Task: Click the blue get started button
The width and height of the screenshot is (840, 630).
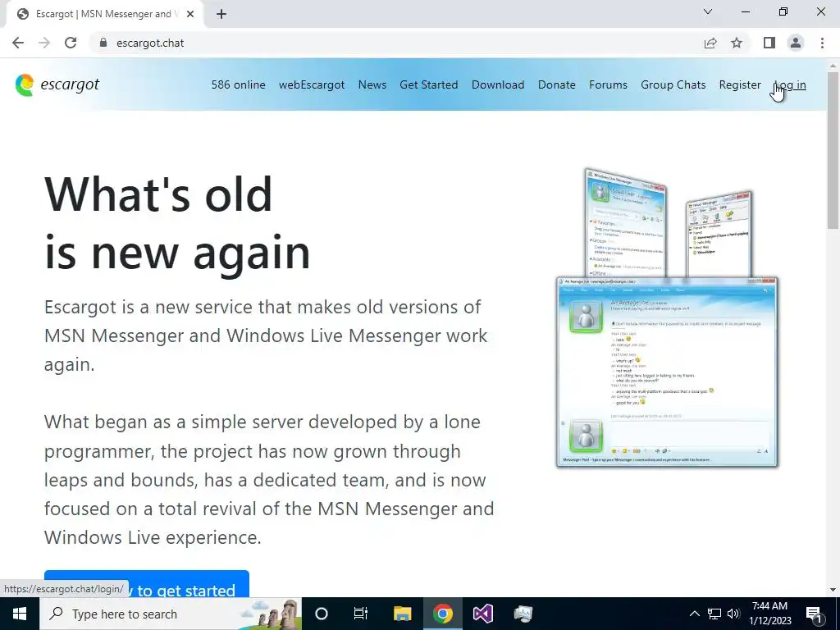Action: 147,584
